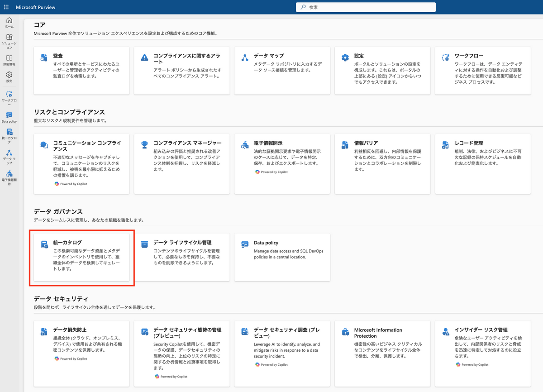Click the 統一カタログ card icon
Viewport: 543px width, 392px height.
tap(44, 244)
